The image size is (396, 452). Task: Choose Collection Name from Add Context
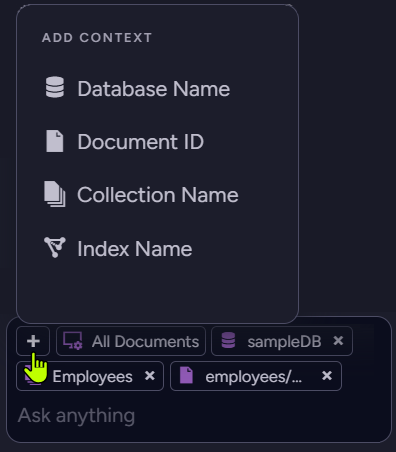tap(141, 195)
